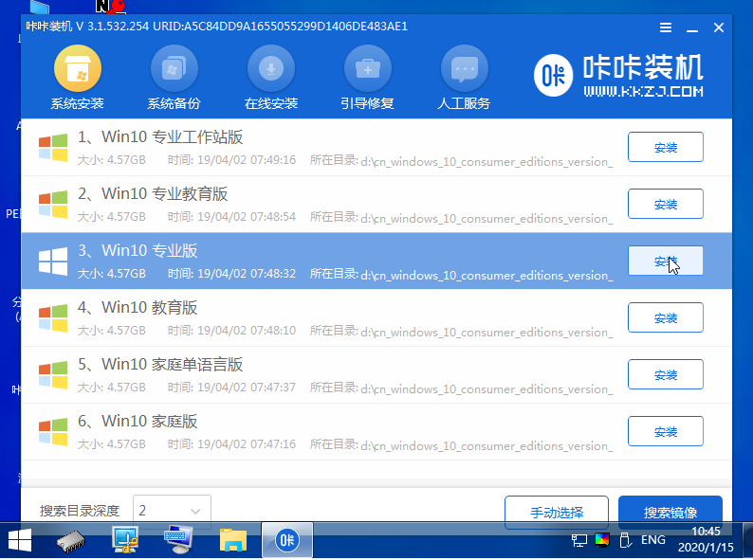The height and width of the screenshot is (560, 753).
Task: Click the USB device tray icon
Action: 625,540
